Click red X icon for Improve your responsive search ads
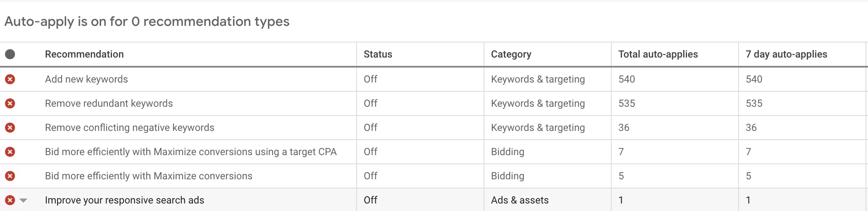The image size is (868, 211). 10,200
